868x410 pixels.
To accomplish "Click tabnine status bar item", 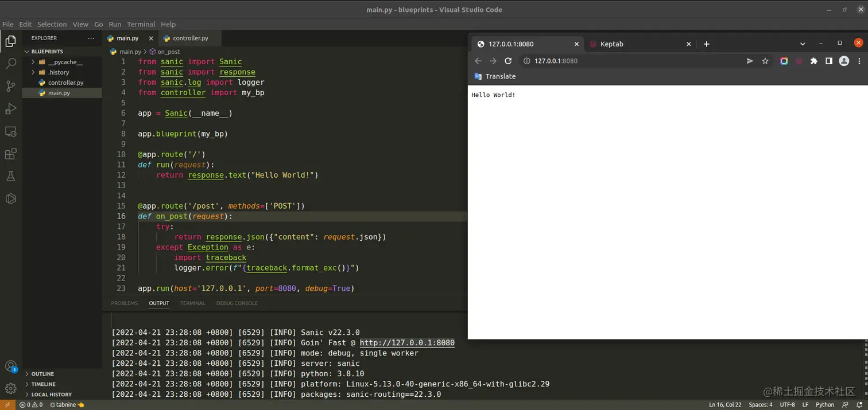I will coord(67,405).
